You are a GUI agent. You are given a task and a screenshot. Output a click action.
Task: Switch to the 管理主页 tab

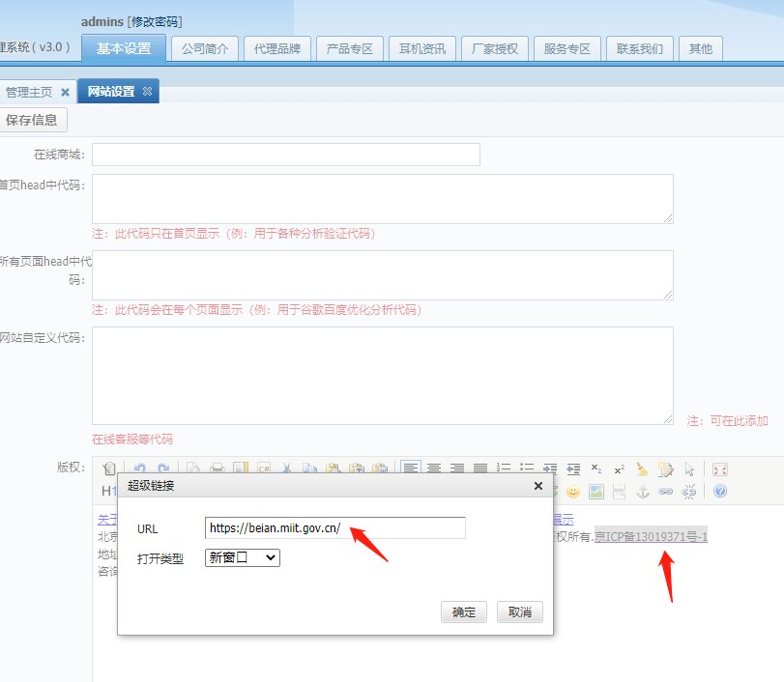[29, 92]
